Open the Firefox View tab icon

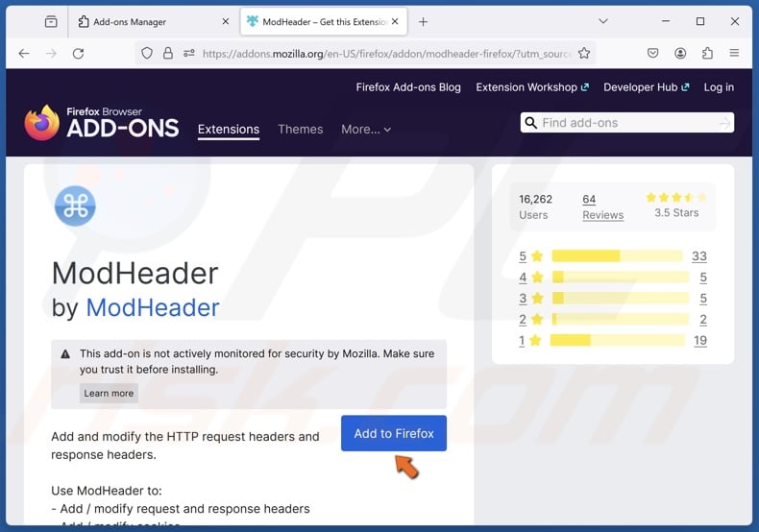tap(51, 22)
